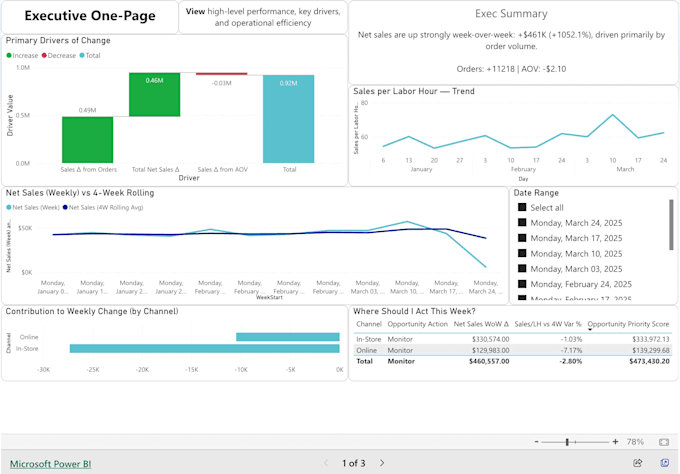Toggle Monday, March 10, 2025 checkbox
Image resolution: width=680 pixels, height=474 pixels.
click(x=522, y=253)
